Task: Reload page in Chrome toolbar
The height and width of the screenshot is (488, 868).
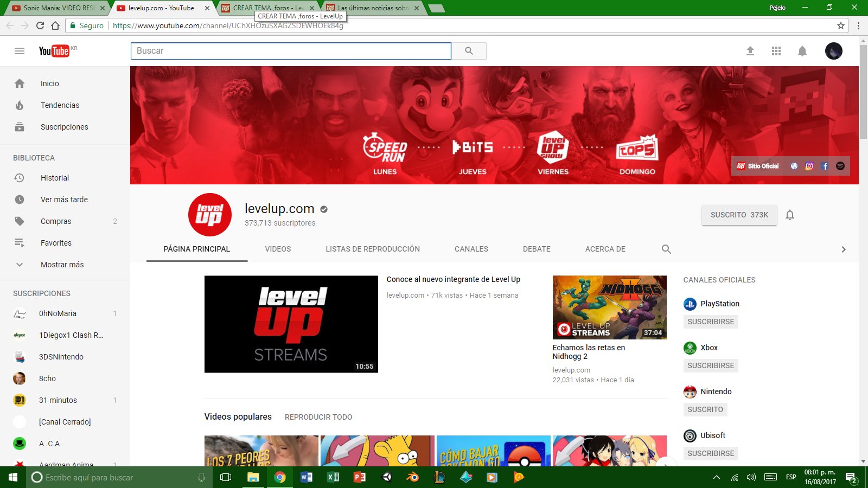Action: 40,25
